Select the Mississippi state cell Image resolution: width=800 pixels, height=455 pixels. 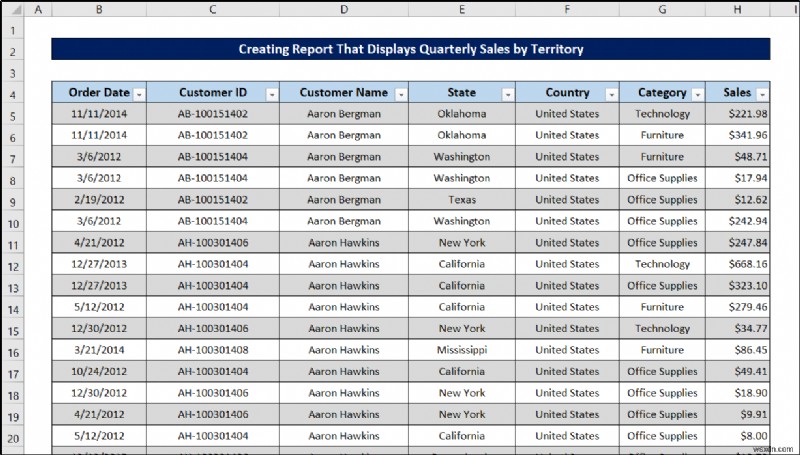click(x=462, y=350)
